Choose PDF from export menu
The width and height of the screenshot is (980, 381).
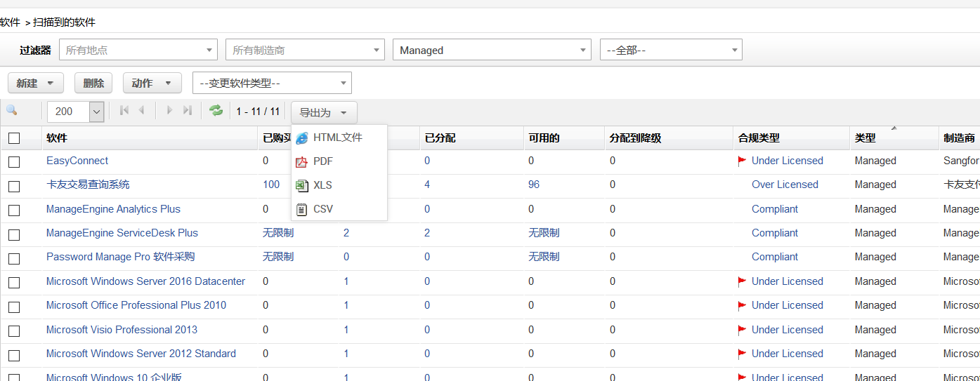[323, 161]
